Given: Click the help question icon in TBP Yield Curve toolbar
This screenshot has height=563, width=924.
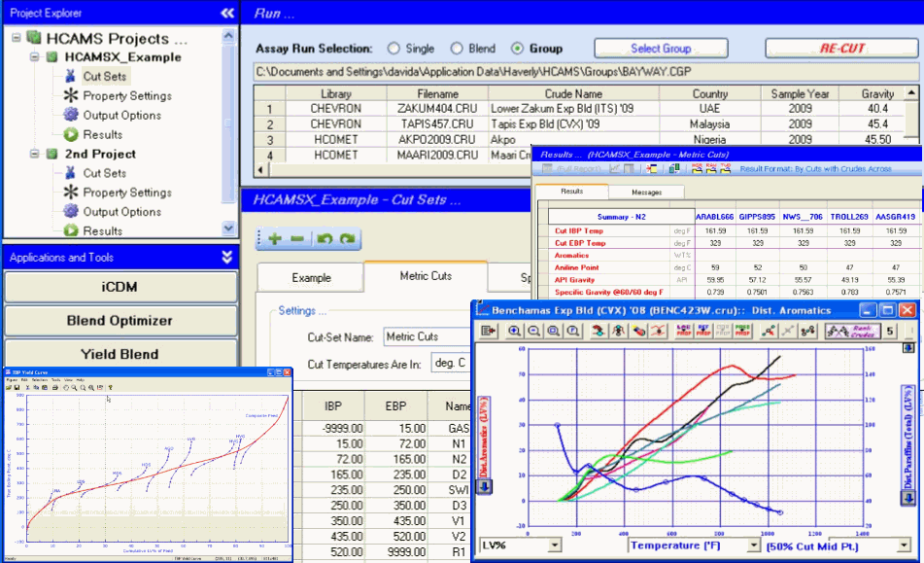Looking at the screenshot, I should (x=110, y=387).
